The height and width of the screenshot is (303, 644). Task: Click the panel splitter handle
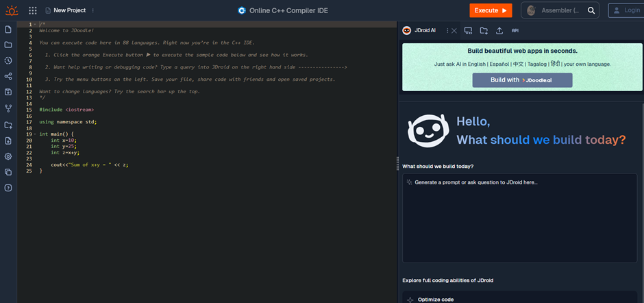pyautogui.click(x=397, y=163)
